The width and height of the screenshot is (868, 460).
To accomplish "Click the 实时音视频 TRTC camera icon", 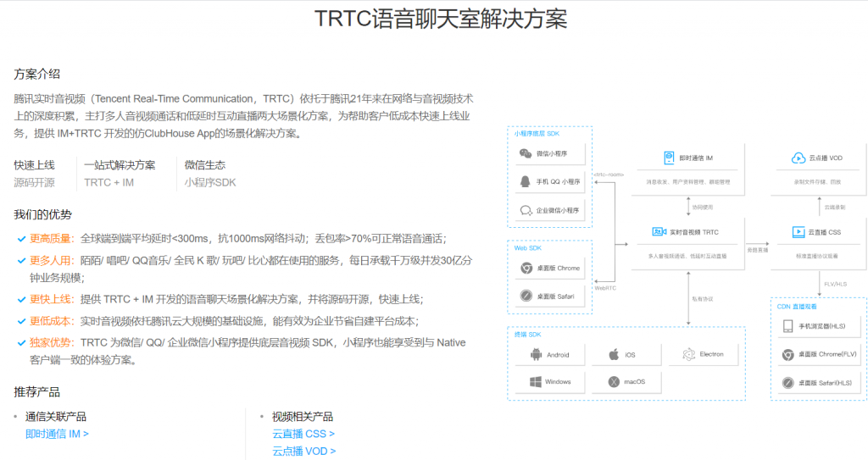I will [659, 232].
